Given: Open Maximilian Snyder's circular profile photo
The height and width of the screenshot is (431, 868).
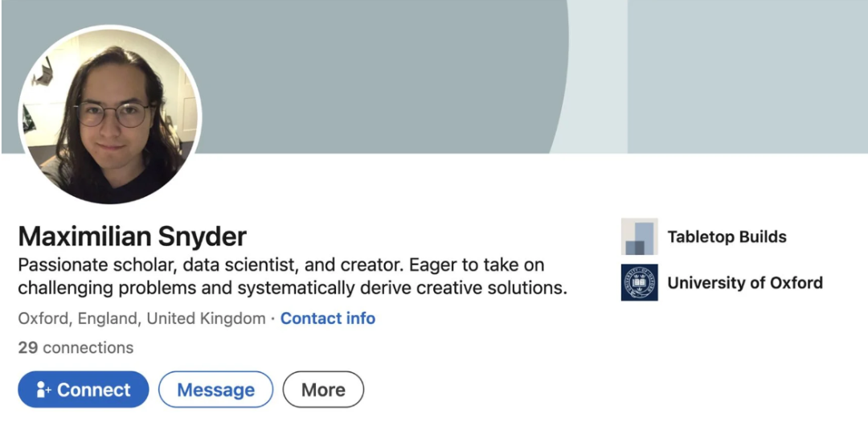Looking at the screenshot, I should [x=109, y=114].
